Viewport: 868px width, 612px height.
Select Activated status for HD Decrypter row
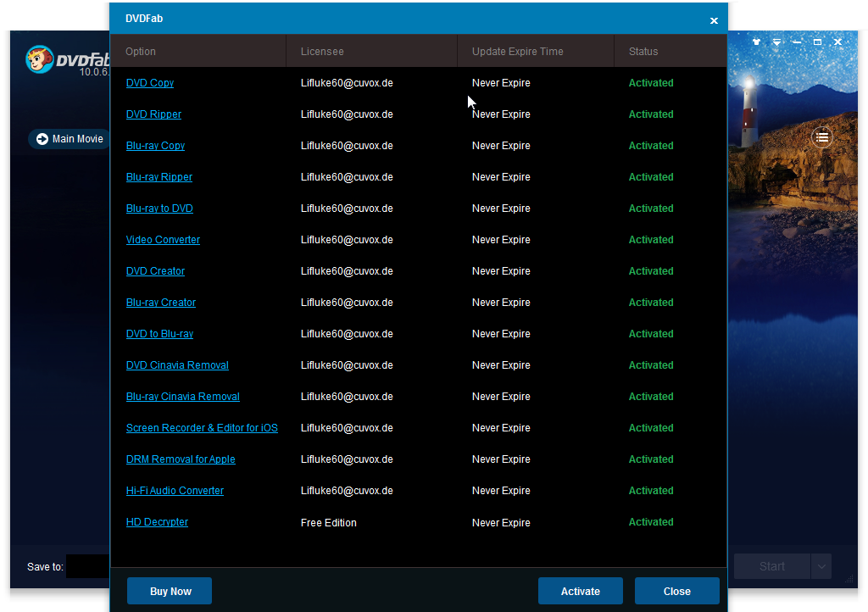(x=651, y=522)
